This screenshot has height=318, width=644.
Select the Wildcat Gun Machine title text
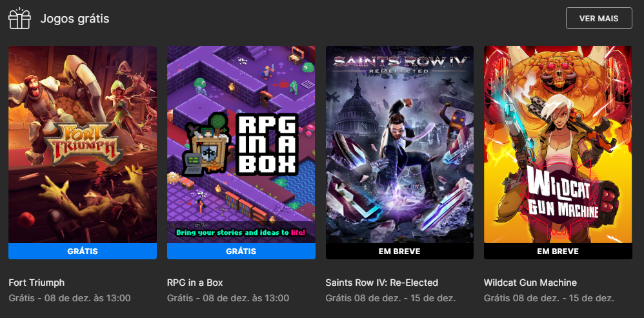[530, 283]
